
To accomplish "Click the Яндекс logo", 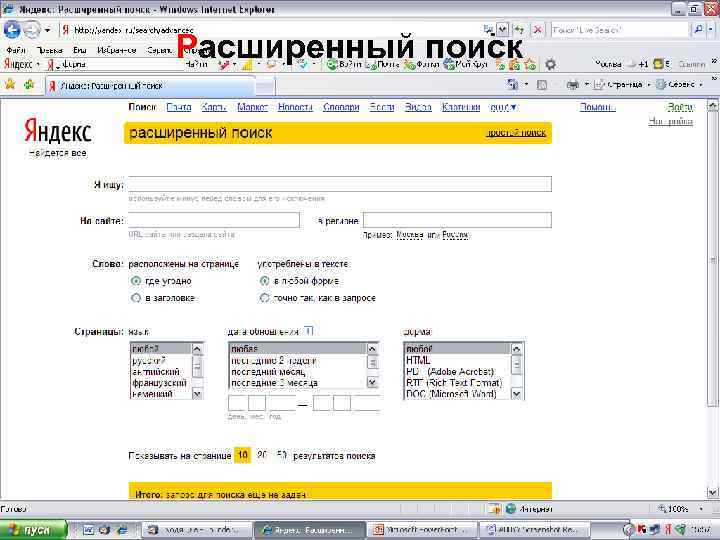I will 58,132.
